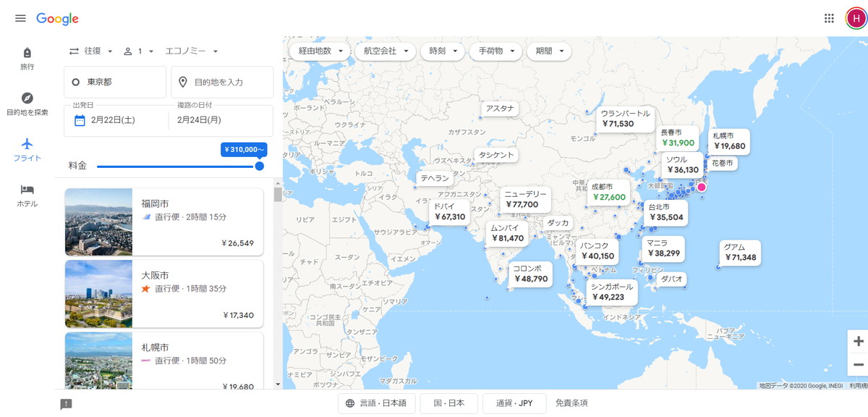Select ウランバートル ¥71,530 on the map
This screenshot has width=868, height=417.
(x=626, y=119)
